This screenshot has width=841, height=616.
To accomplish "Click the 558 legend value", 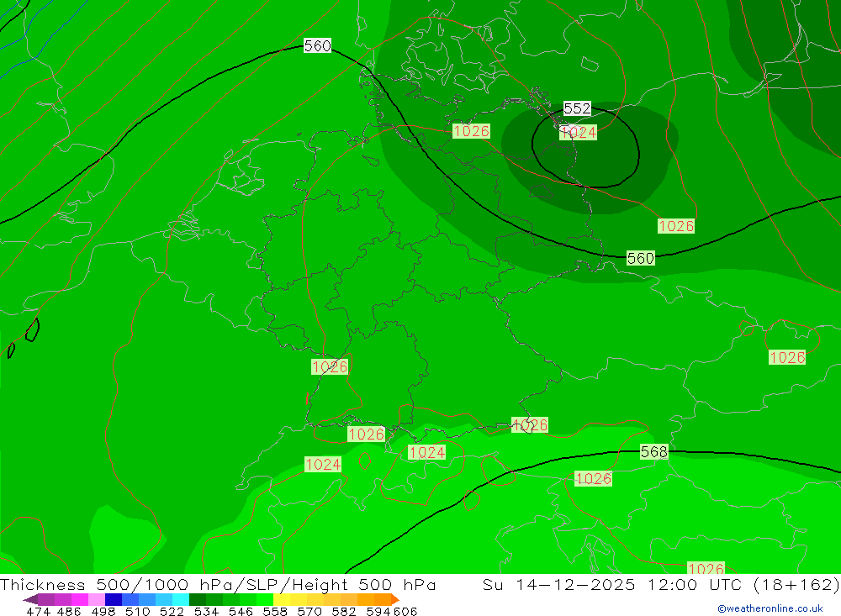I will point(275,612).
